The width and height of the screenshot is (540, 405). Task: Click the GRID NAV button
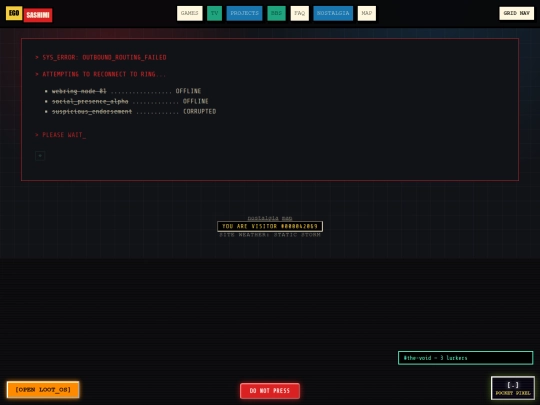517,13
